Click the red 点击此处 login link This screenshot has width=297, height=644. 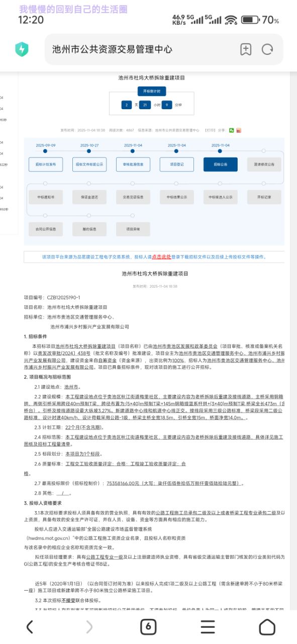tap(161, 257)
